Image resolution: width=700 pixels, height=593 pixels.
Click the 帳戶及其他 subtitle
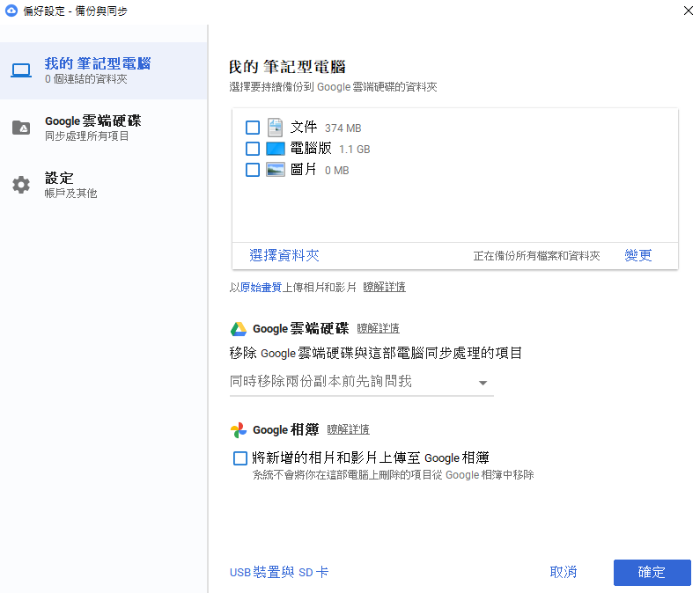point(70,194)
